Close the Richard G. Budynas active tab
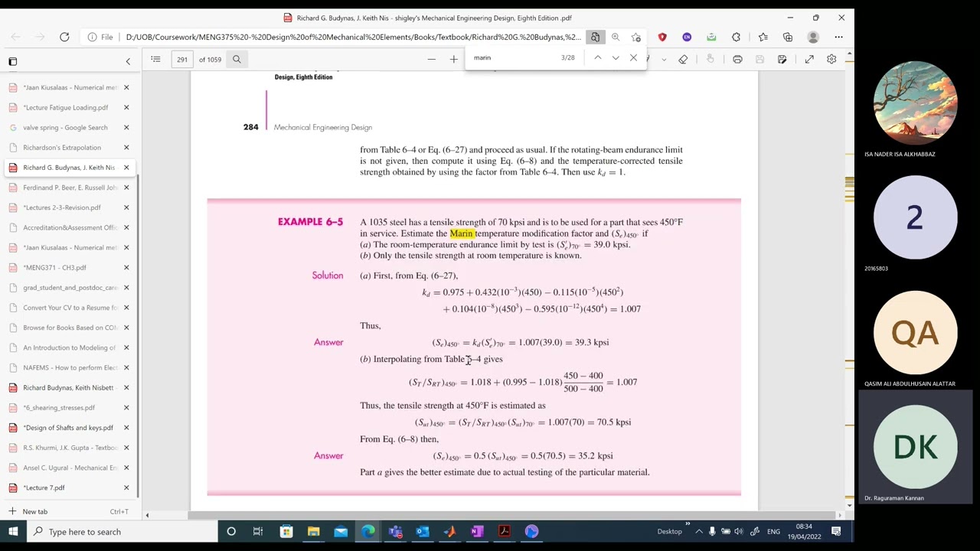Screen dimensions: 980x551 pyautogui.click(x=126, y=168)
